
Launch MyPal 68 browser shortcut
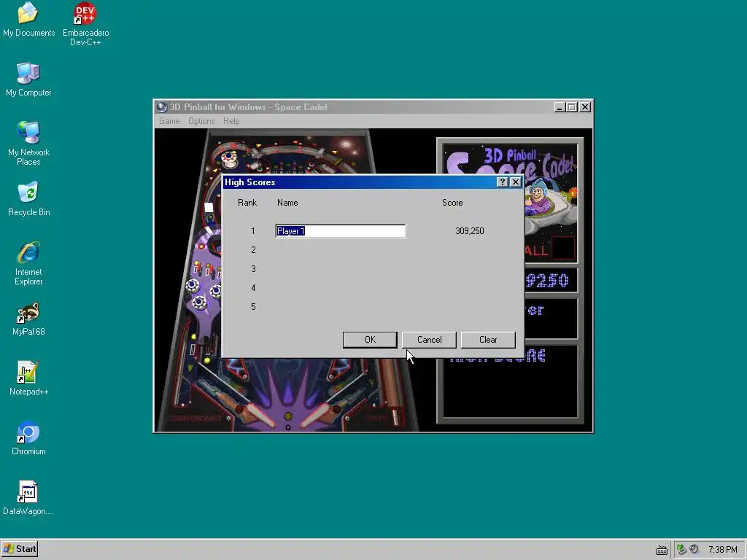[x=28, y=319]
